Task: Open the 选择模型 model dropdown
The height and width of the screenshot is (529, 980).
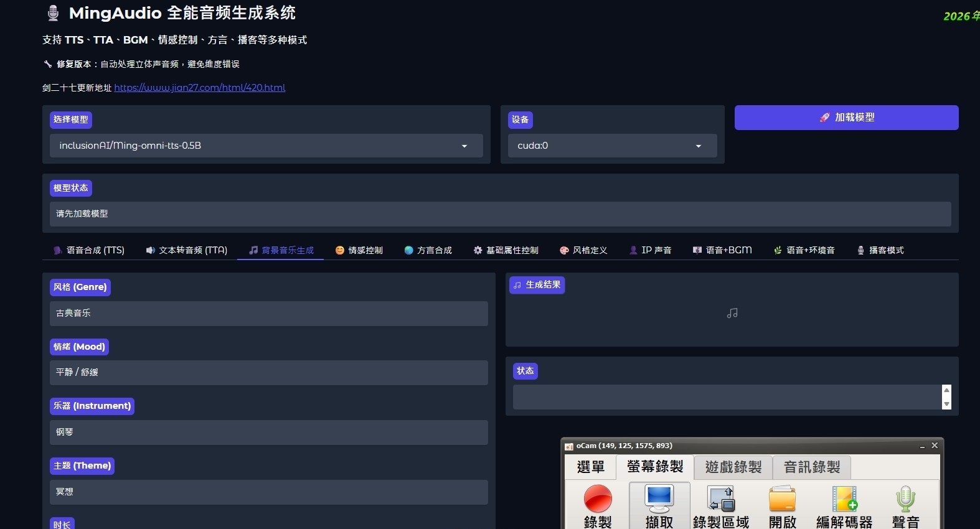Action: [x=266, y=146]
